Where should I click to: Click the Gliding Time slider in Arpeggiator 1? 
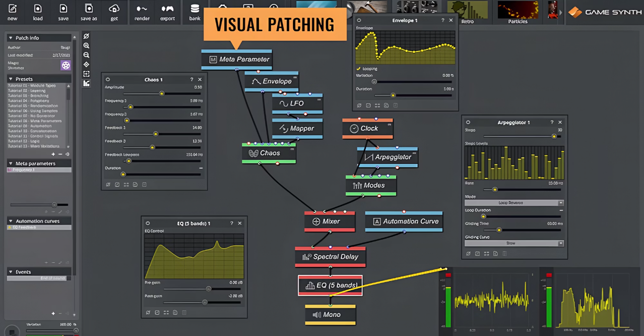(x=523, y=230)
